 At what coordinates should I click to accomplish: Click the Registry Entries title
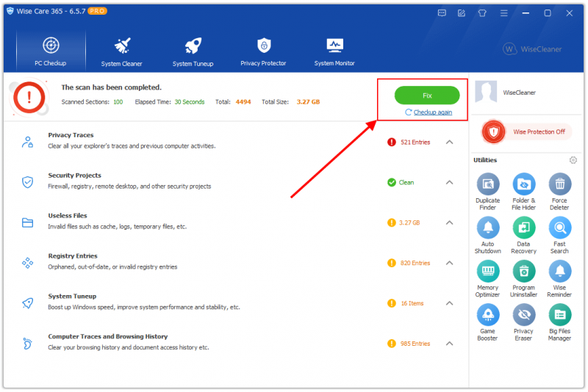click(x=72, y=256)
